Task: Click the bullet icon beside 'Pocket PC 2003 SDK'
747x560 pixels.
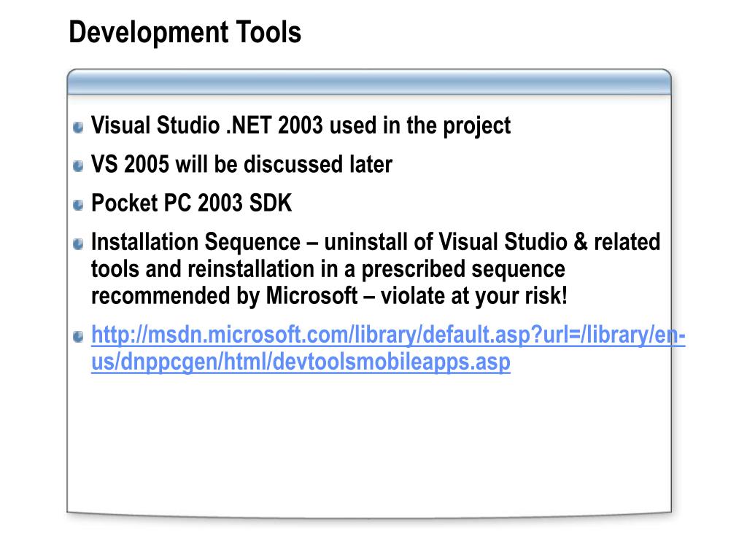Action: 78,205
